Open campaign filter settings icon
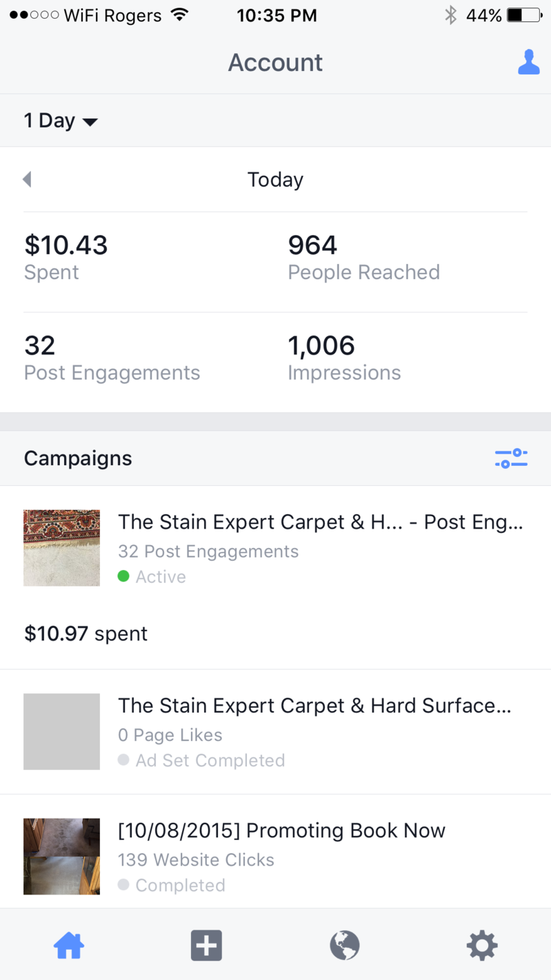Screen dimensions: 551x980 tap(511, 458)
